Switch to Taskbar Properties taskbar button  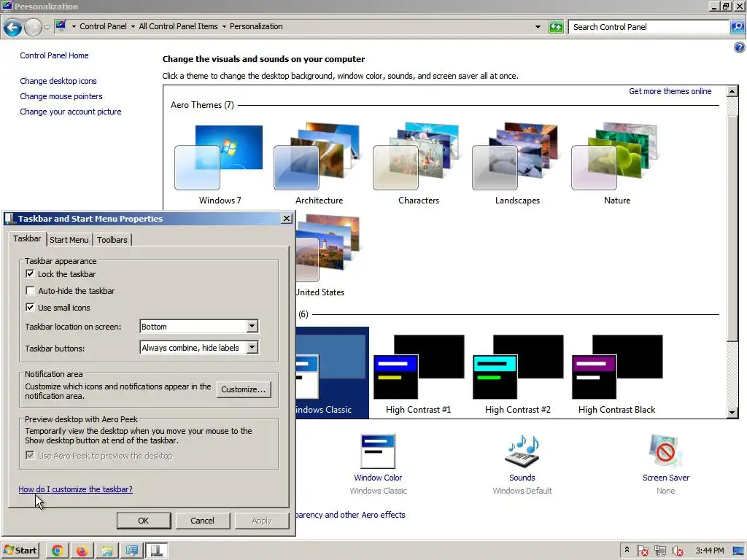(157, 551)
